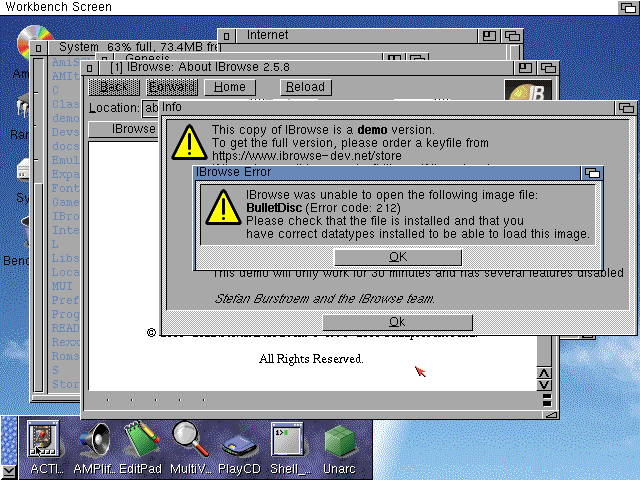Click the IBrowse IB logo animation
This screenshot has width=640, height=480.
pyautogui.click(x=528, y=91)
